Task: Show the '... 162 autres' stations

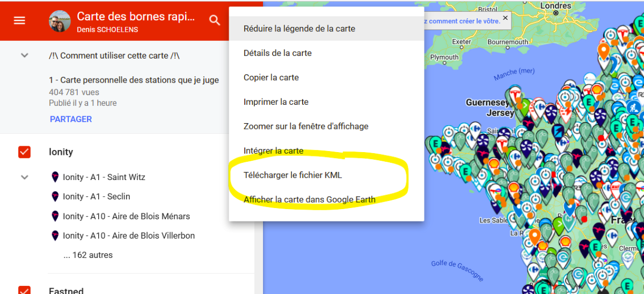Action: [x=88, y=255]
